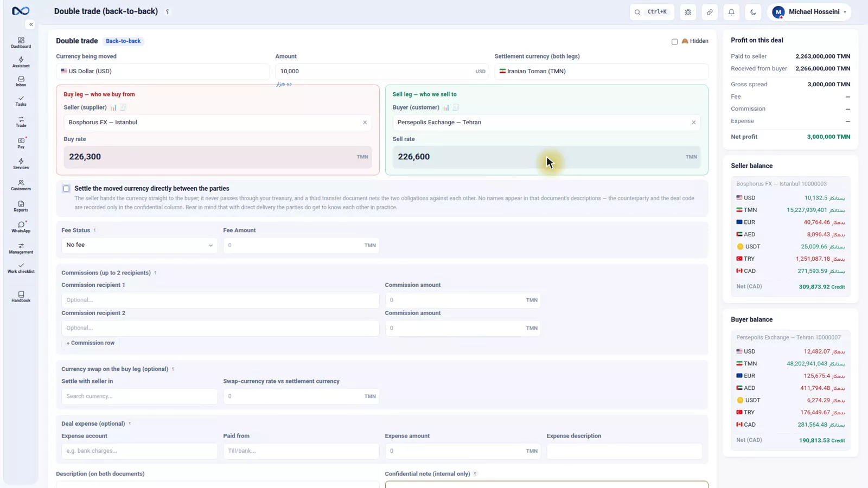This screenshot has width=868, height=488.
Task: Click the Amount field showing 10,000
Action: coord(382,71)
